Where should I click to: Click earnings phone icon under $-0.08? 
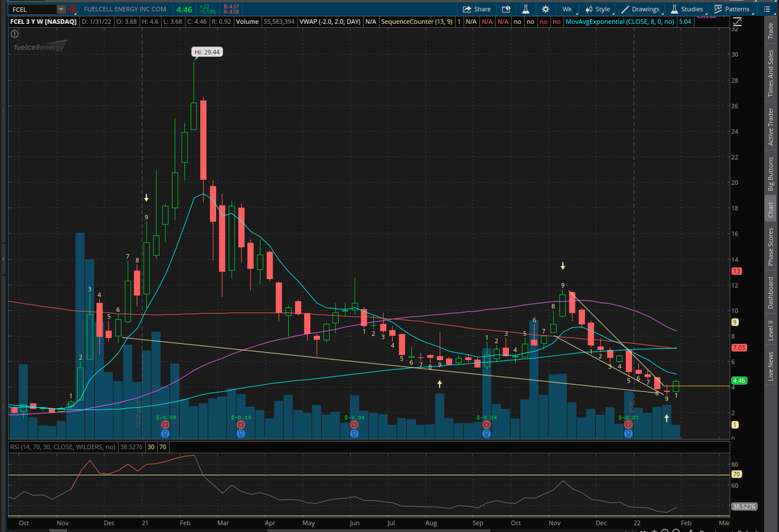pyautogui.click(x=166, y=424)
